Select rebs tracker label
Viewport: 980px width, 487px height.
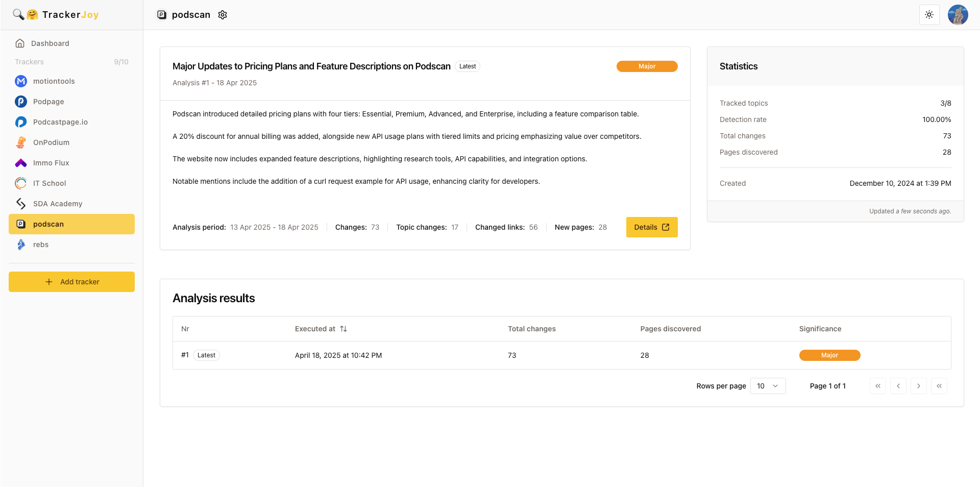[41, 245]
